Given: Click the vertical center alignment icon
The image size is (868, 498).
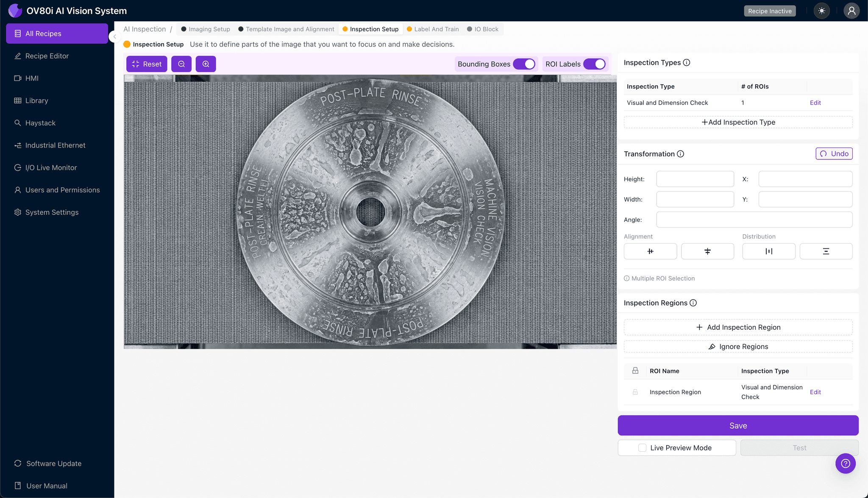Looking at the screenshot, I should click(707, 251).
